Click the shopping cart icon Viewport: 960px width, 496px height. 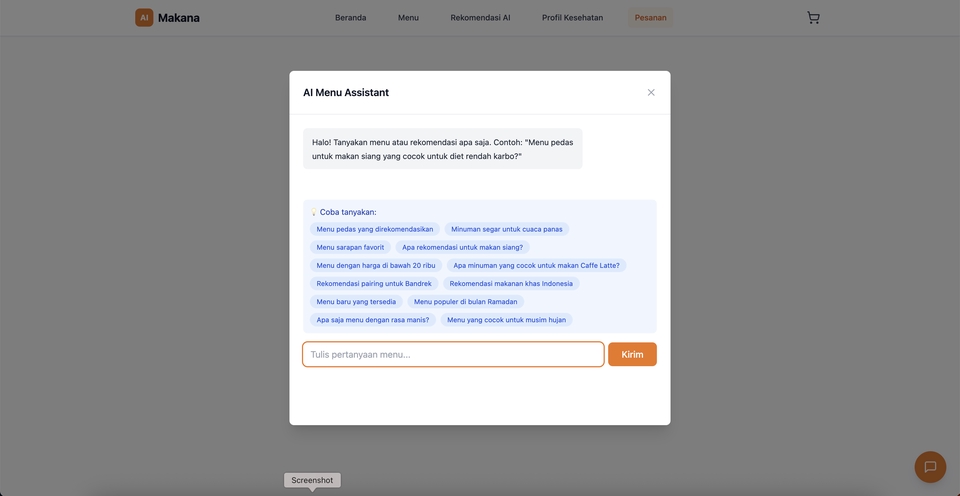tap(813, 17)
